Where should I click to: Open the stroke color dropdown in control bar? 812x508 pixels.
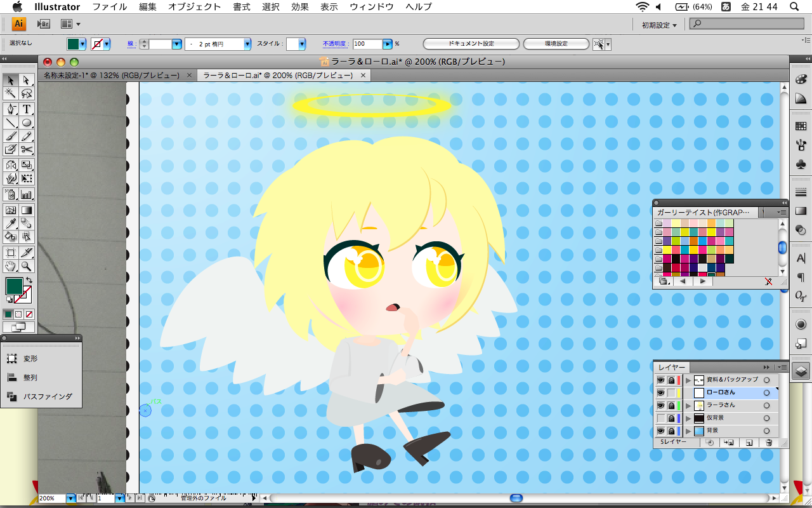pos(107,44)
